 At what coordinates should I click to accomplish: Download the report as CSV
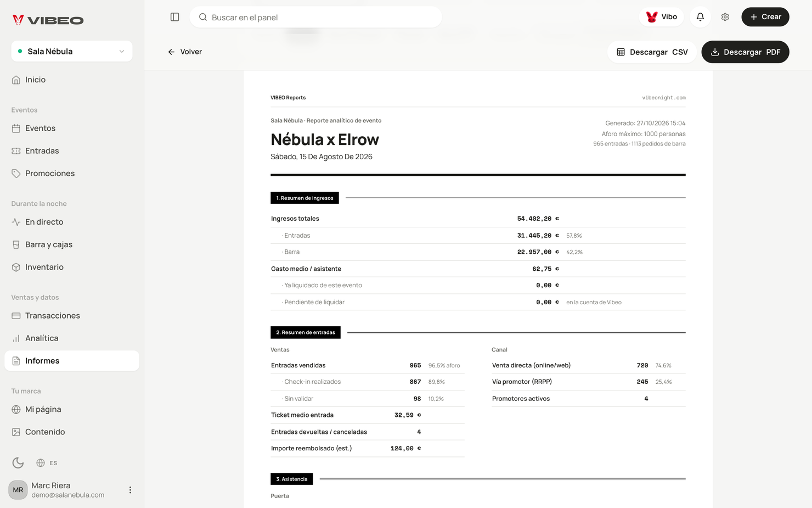click(x=652, y=52)
